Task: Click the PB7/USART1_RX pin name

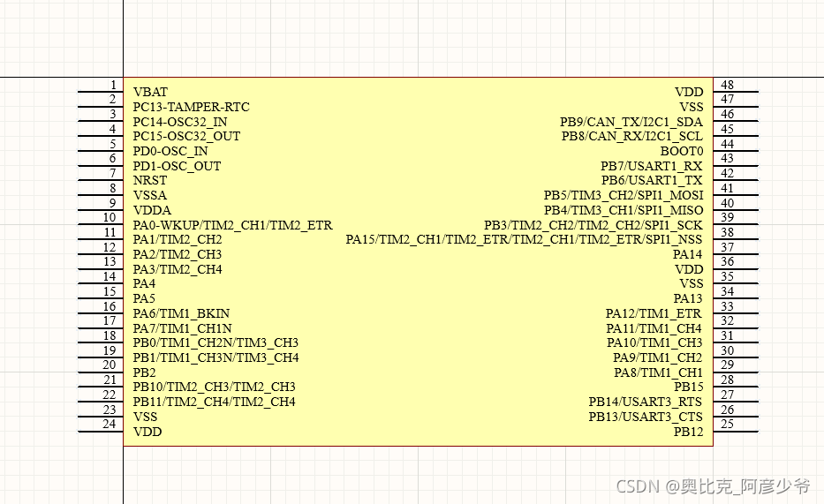Action: (652, 166)
